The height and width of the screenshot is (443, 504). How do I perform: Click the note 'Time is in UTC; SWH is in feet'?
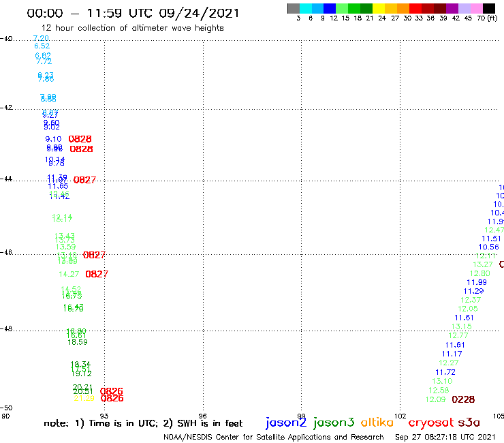[143, 423]
